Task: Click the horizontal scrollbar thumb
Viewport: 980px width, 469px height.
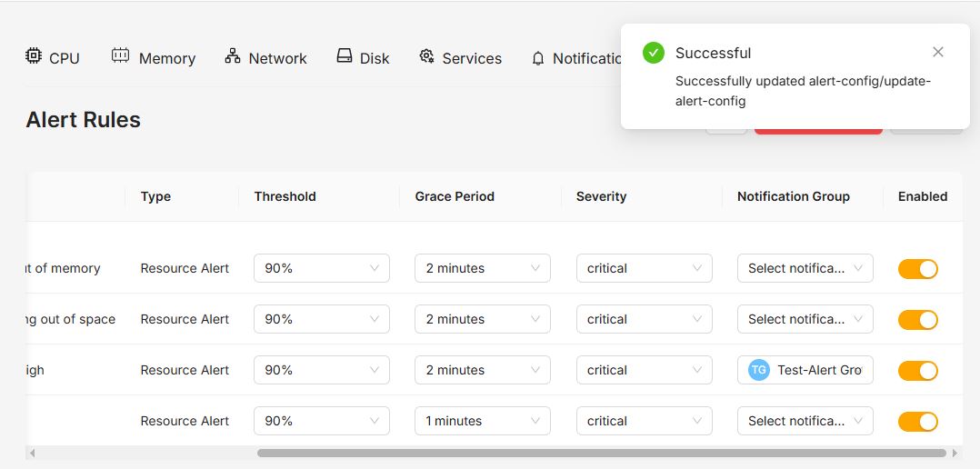Action: click(x=601, y=453)
